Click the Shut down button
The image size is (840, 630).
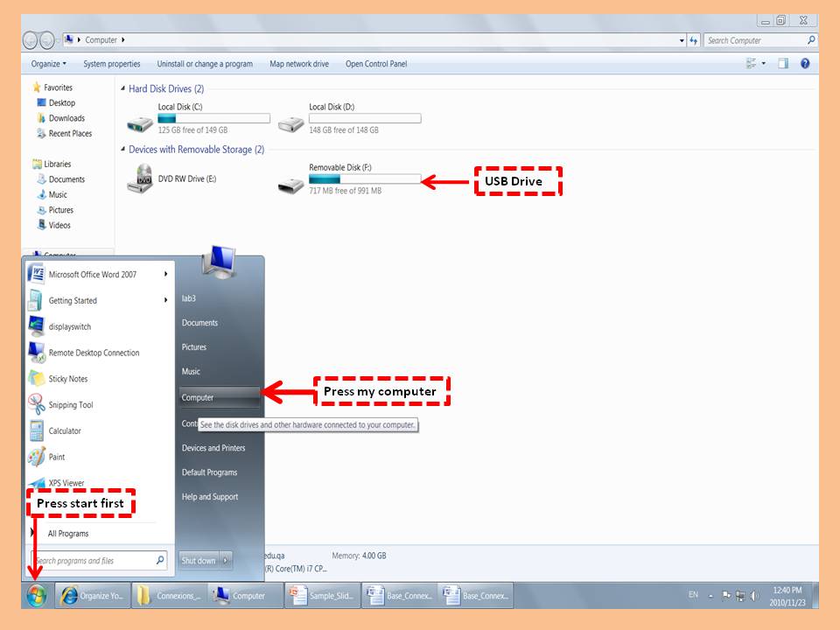coord(199,561)
